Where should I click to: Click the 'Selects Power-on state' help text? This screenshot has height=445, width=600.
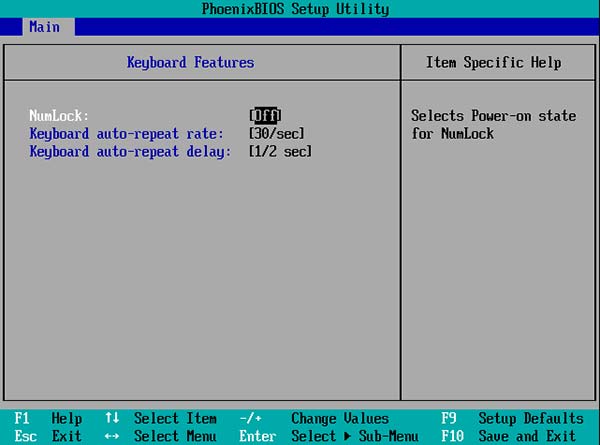tap(494, 116)
